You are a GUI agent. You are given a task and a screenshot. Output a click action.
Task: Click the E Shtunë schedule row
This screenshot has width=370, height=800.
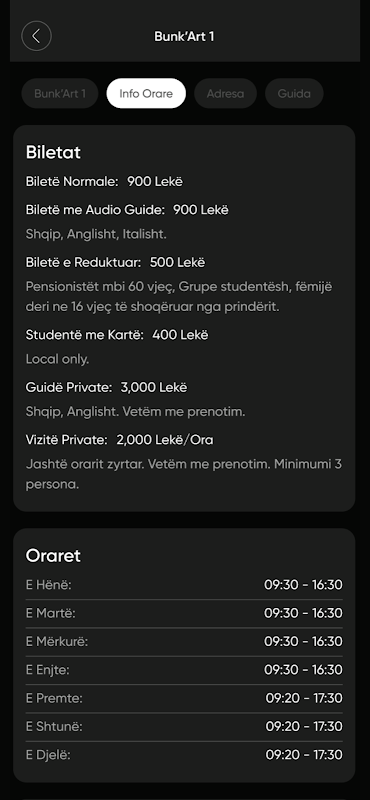point(184,726)
